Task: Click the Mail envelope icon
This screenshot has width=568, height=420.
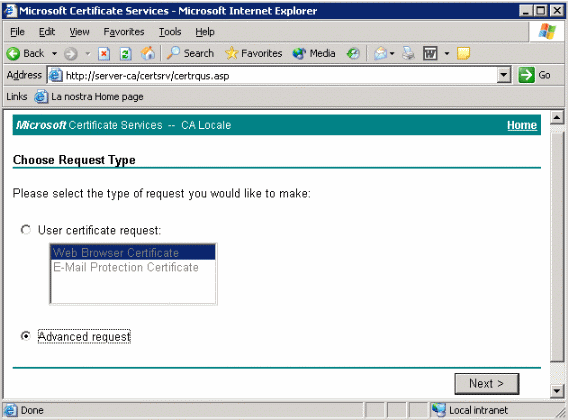Action: point(380,54)
